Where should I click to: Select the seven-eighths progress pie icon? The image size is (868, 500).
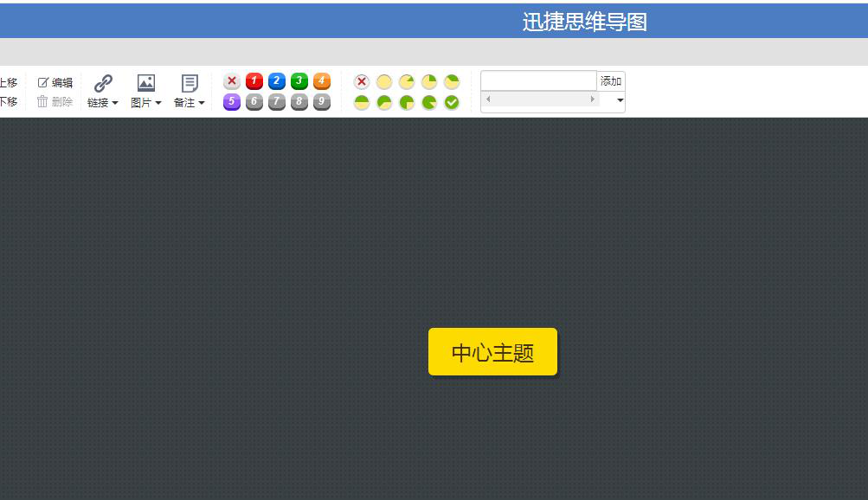pyautogui.click(x=429, y=102)
